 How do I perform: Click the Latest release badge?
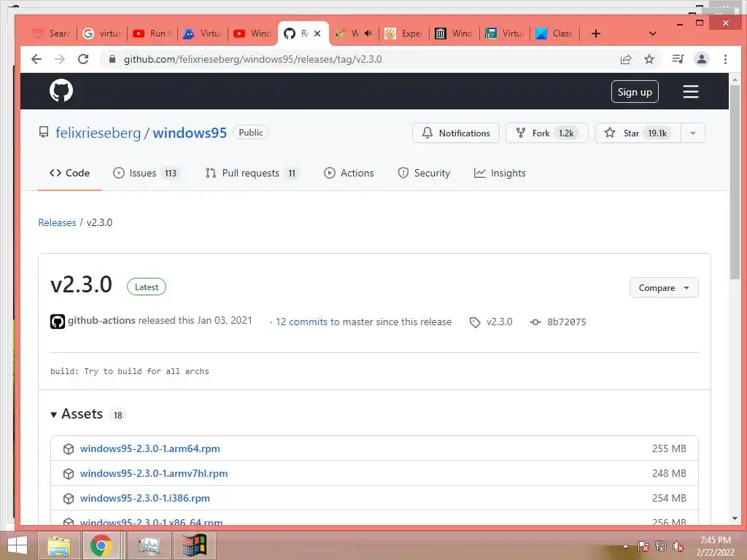pyautogui.click(x=146, y=287)
